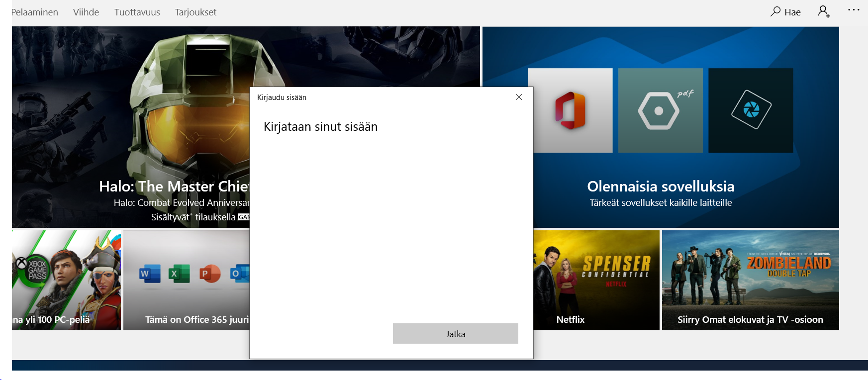Open the Xbox Game Pass tile
The image size is (868, 380).
coord(66,280)
